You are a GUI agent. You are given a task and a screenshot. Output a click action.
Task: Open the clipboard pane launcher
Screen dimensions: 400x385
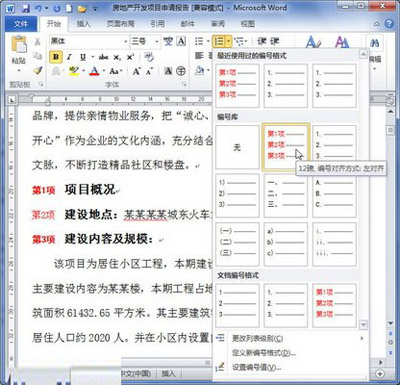41,85
